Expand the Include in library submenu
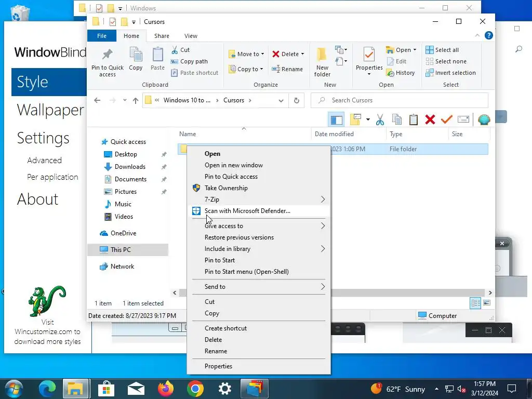532x399 pixels. pos(259,249)
